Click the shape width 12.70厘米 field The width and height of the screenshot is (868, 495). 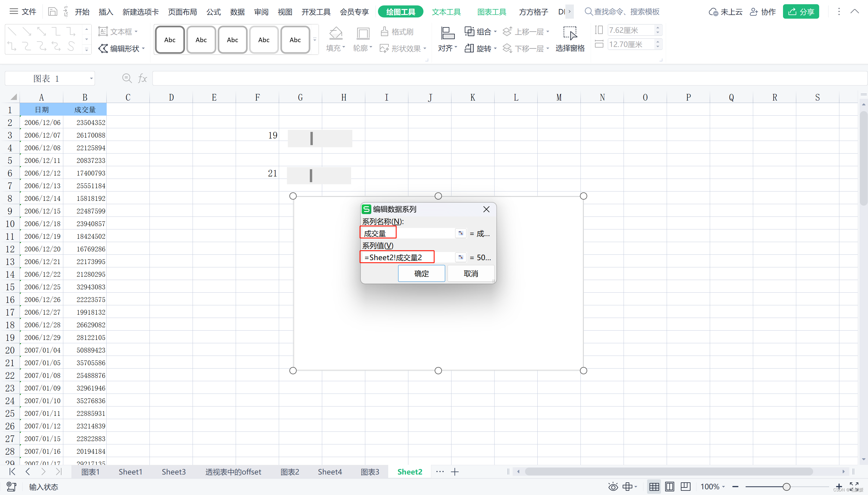pos(631,44)
